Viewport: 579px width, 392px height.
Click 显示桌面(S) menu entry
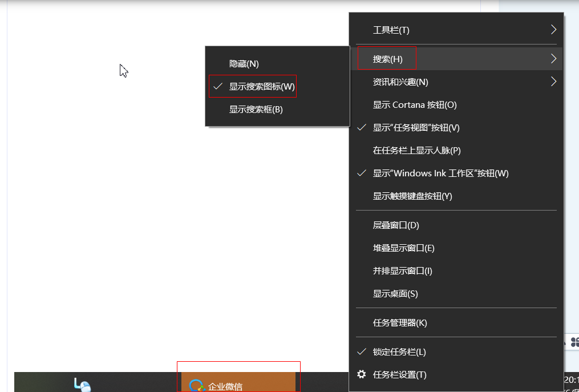[x=395, y=294]
